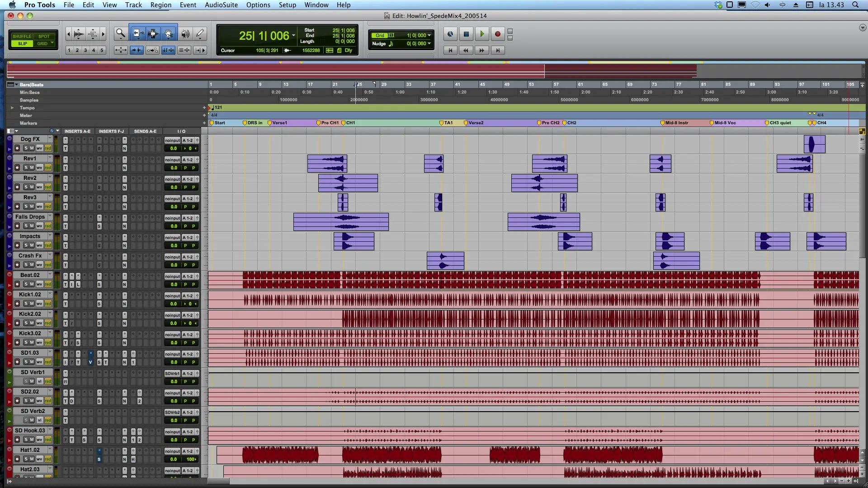This screenshot has width=868, height=488.
Task: Select the Zoomer magnifier tool
Action: pos(120,33)
